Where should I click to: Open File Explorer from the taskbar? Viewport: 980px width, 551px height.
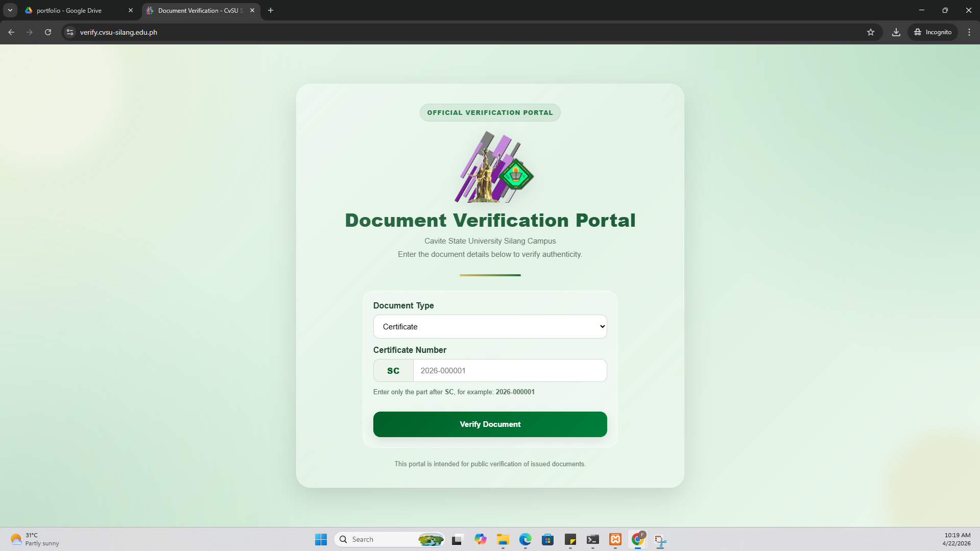503,539
